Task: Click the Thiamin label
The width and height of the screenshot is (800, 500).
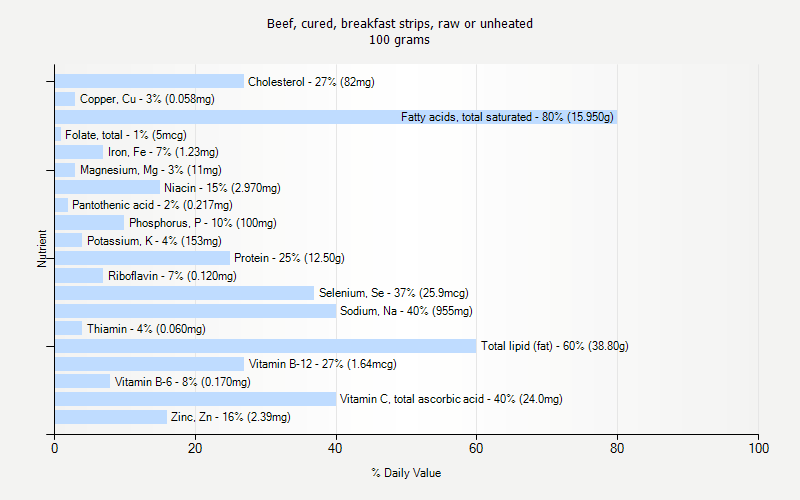Action: (146, 329)
